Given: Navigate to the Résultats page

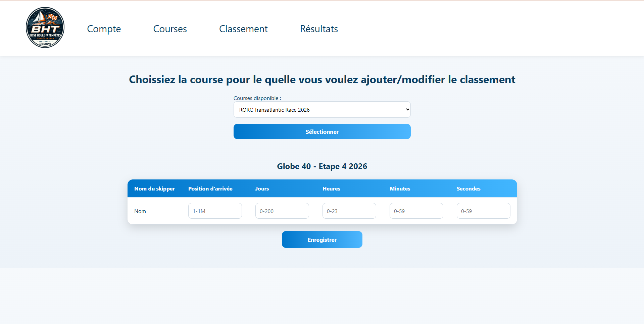Looking at the screenshot, I should [x=318, y=29].
